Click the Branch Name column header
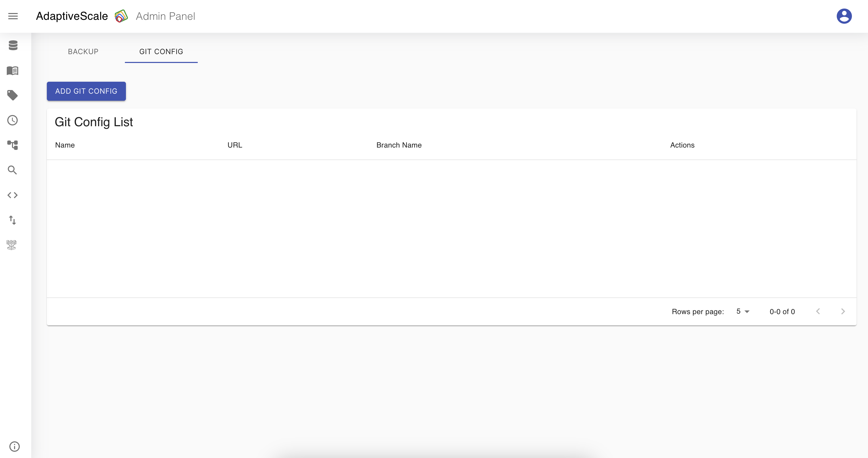 [x=399, y=145]
